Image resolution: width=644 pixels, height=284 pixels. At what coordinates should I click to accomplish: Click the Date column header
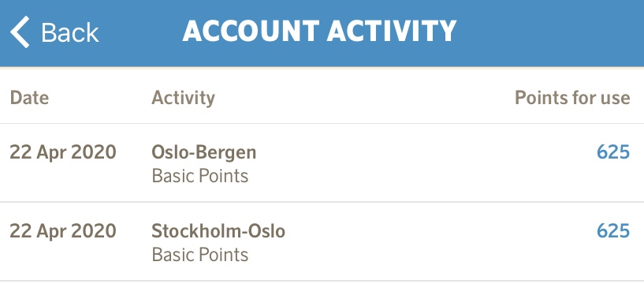pos(29,98)
